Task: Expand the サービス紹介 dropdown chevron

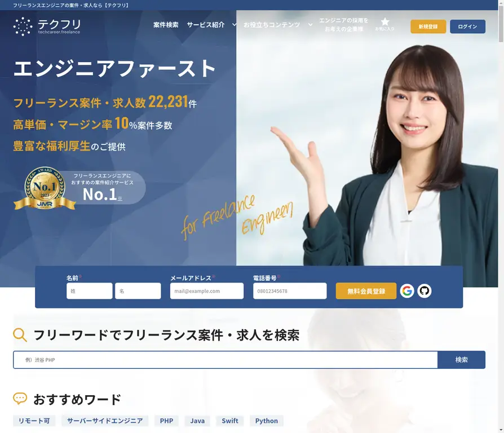Action: click(234, 25)
